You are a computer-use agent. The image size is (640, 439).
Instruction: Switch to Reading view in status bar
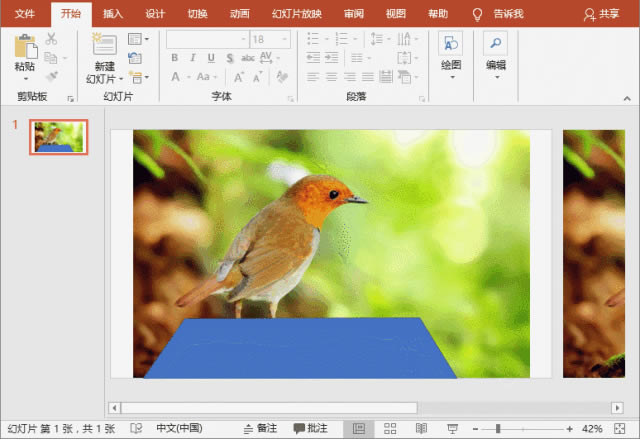(x=421, y=428)
